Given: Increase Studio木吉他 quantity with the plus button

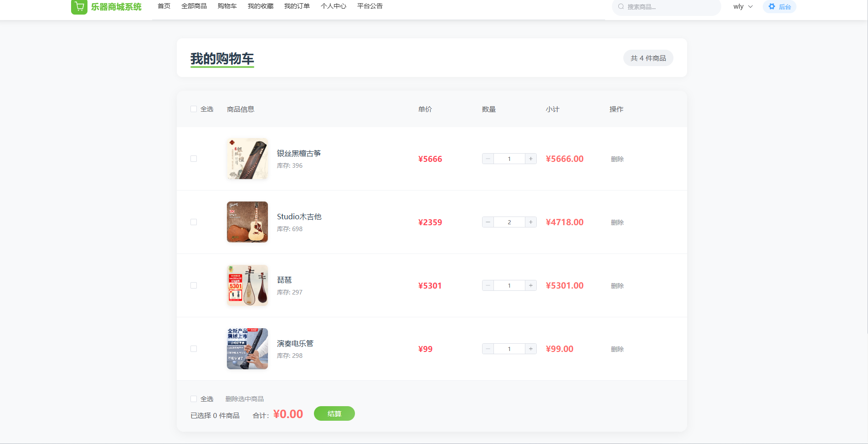Looking at the screenshot, I should click(x=530, y=222).
